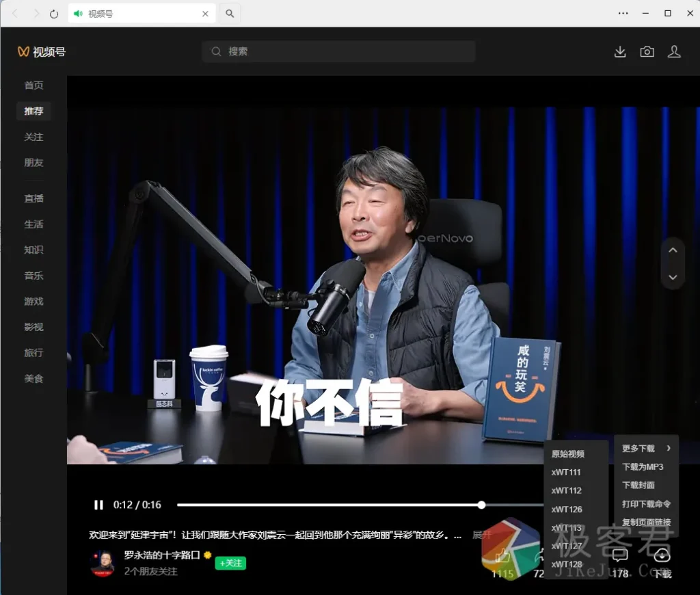700x595 pixels.
Task: Pause the playing video
Action: point(98,505)
